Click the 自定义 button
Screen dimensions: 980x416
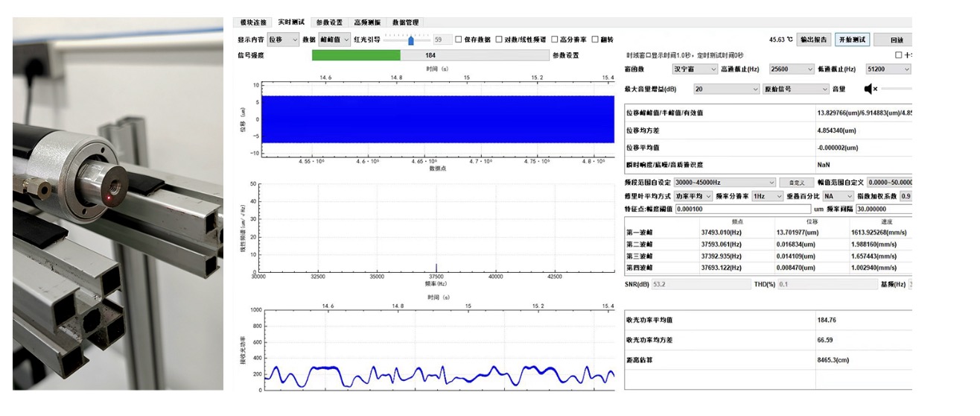click(797, 182)
